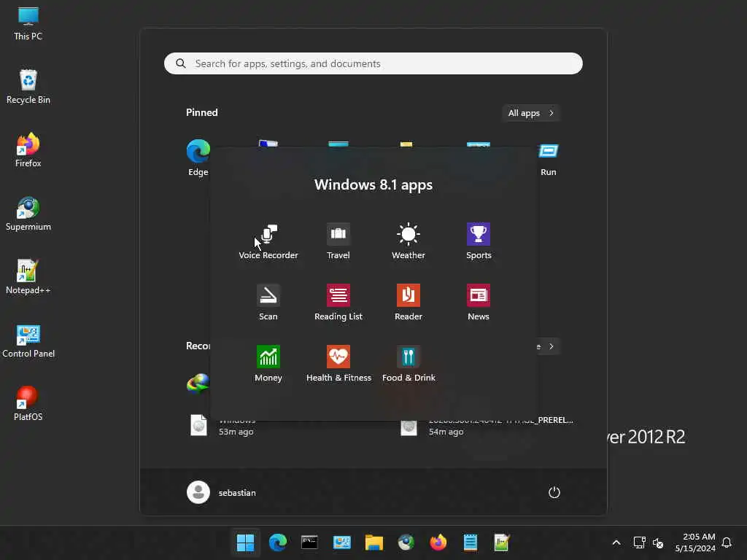The image size is (747, 560).
Task: Open Command Prompt from the taskbar
Action: [x=309, y=542]
